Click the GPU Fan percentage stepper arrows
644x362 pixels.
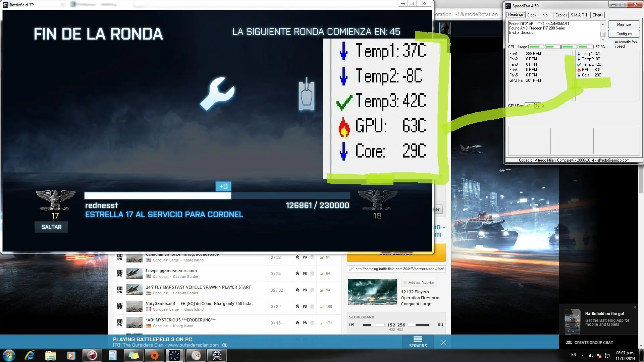coord(537,106)
